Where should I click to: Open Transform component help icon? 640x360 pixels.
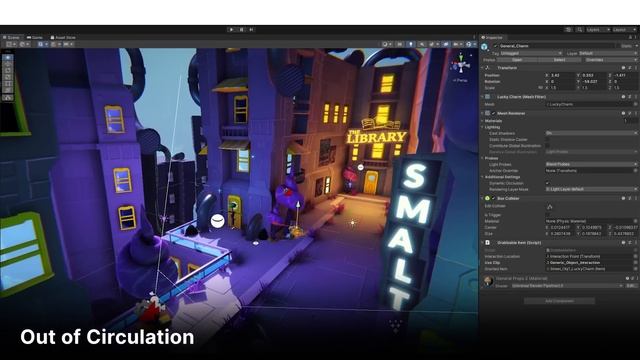click(x=623, y=68)
